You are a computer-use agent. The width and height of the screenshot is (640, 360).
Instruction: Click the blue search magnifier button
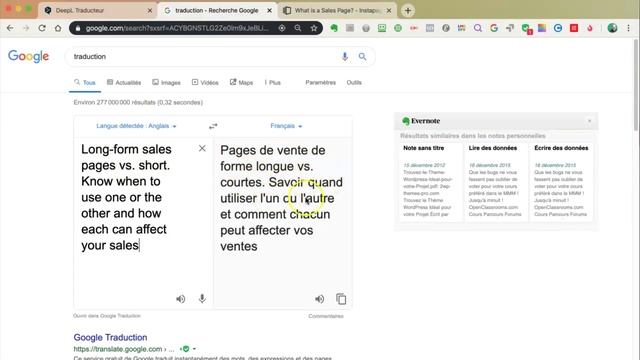coord(362,56)
